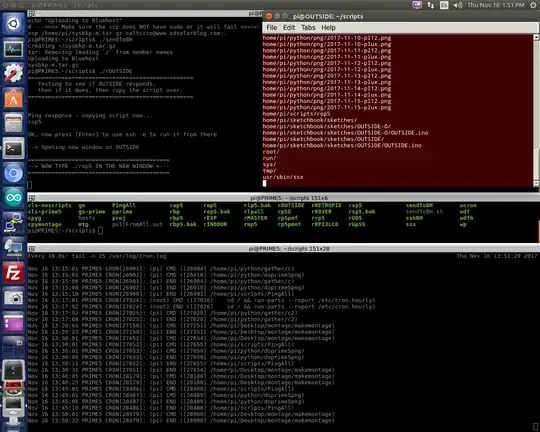This screenshot has height=432, width=540.
Task: Open the system power session menu
Action: tap(533, 5)
